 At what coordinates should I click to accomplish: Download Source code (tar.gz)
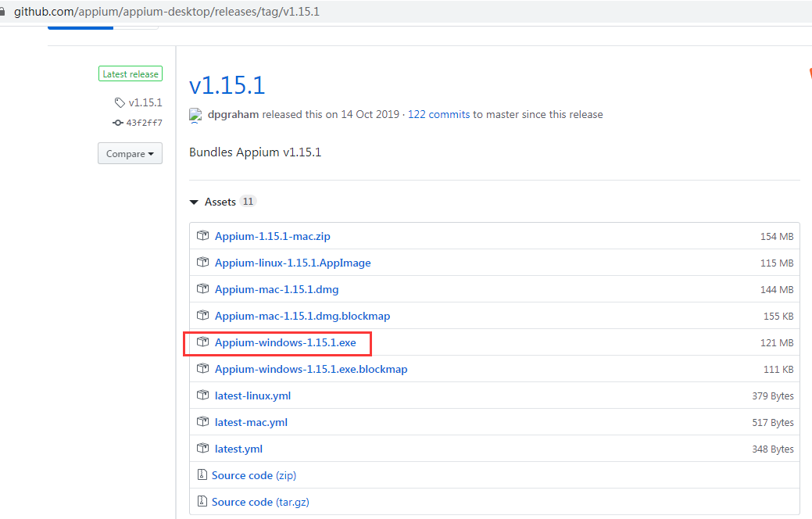(260, 502)
